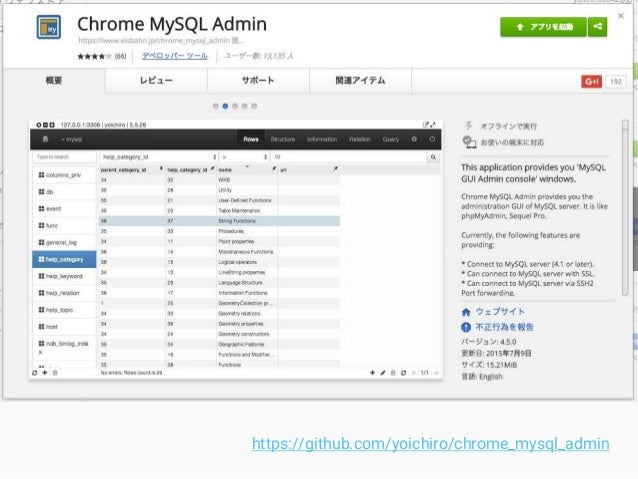Click the reload rows icon at bottom right
The width and height of the screenshot is (638, 479).
pos(403,373)
